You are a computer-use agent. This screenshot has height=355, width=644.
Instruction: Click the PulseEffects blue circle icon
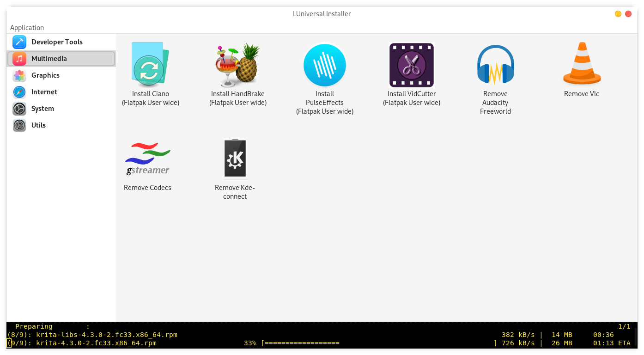[325, 65]
